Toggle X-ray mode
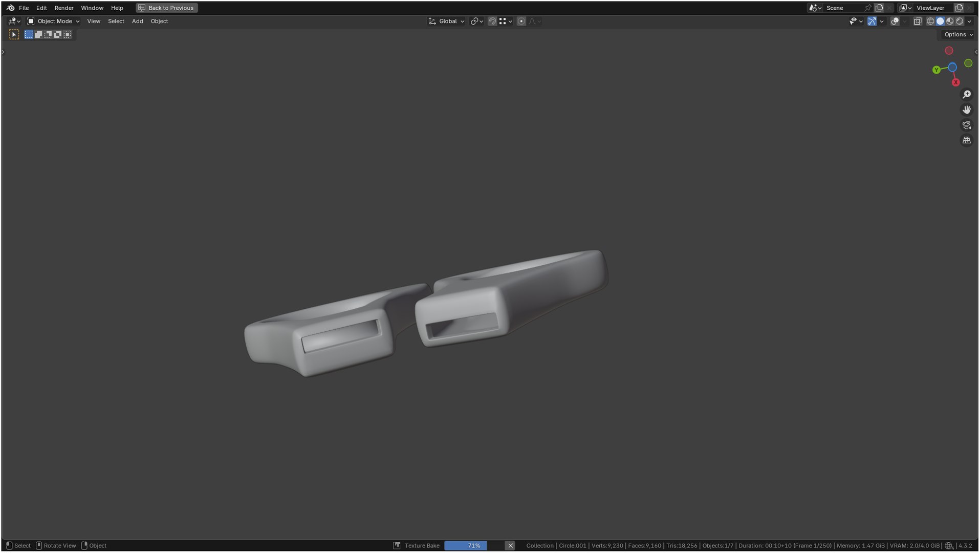The image size is (980, 553). [x=918, y=21]
